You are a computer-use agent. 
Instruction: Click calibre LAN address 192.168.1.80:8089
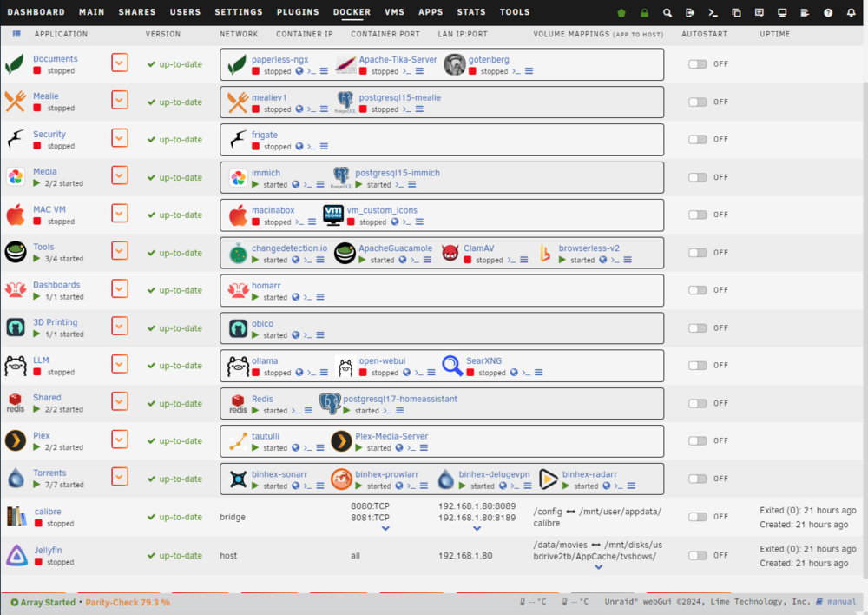pyautogui.click(x=477, y=506)
